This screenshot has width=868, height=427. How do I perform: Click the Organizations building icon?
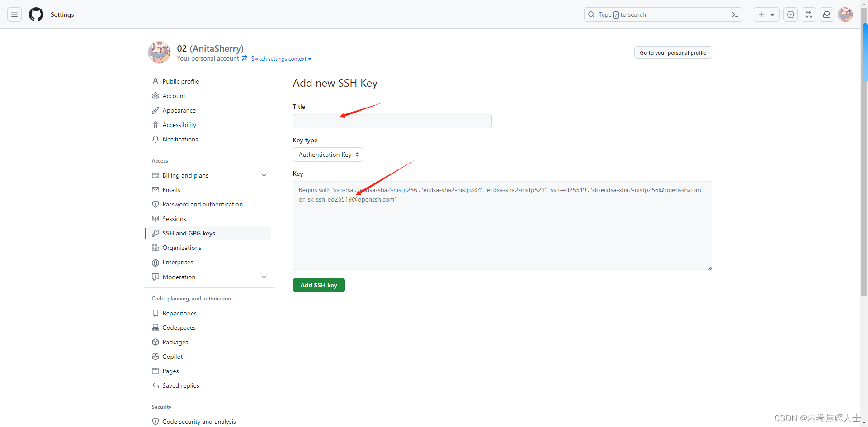click(x=156, y=248)
